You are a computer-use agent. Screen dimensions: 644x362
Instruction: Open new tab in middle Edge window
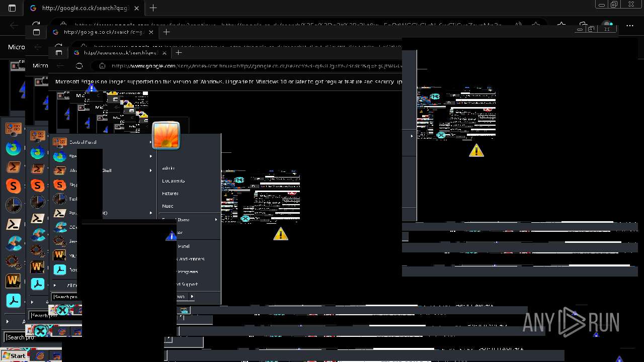(167, 32)
